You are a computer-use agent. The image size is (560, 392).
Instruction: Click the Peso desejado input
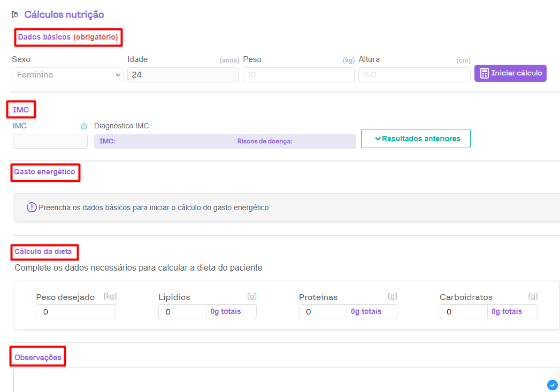point(76,312)
